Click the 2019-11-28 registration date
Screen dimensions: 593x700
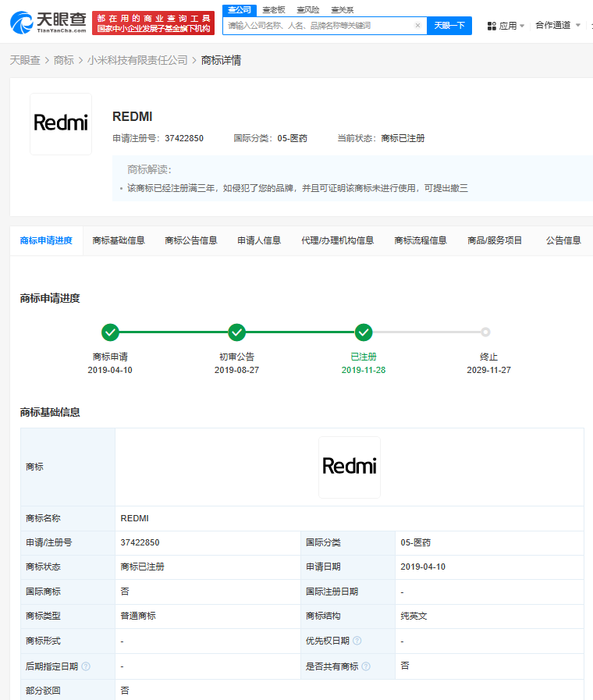click(363, 370)
